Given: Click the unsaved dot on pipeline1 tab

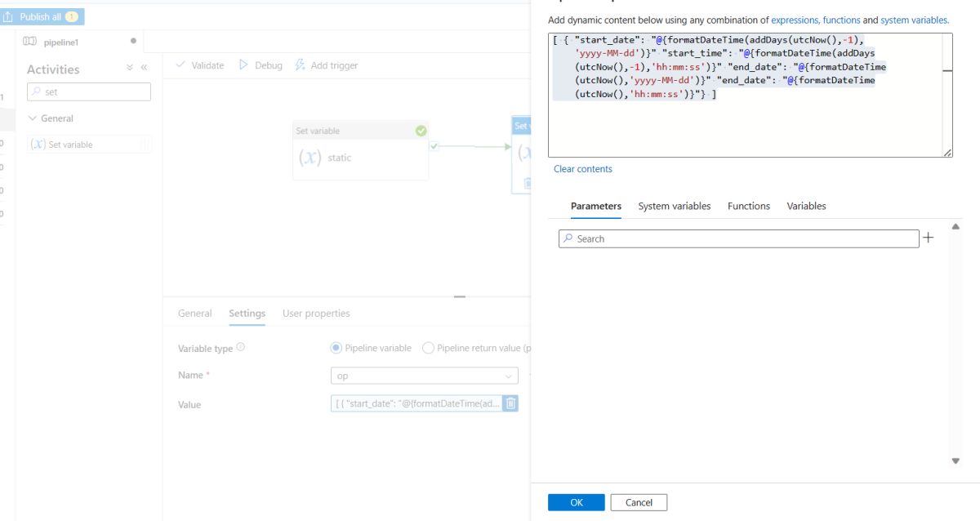Looking at the screenshot, I should [x=133, y=41].
